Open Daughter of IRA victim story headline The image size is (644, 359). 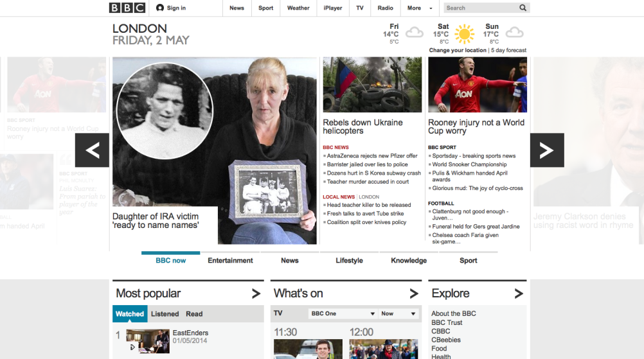156,221
